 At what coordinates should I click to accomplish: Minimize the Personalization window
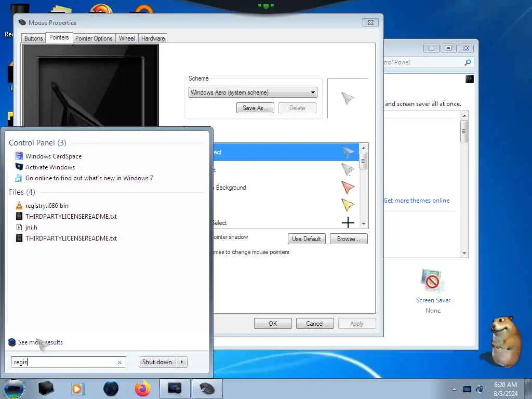pos(431,48)
